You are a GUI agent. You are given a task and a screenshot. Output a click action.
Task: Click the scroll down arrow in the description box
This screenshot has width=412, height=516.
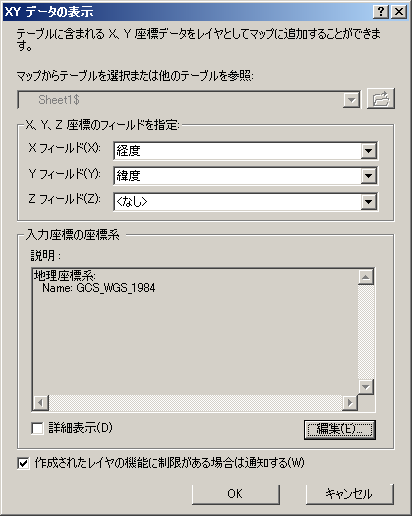click(366, 387)
